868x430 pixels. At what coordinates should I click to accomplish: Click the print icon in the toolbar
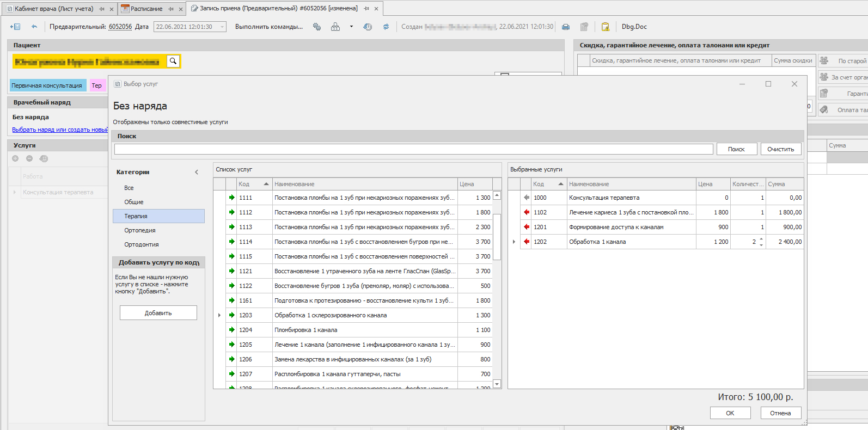566,27
